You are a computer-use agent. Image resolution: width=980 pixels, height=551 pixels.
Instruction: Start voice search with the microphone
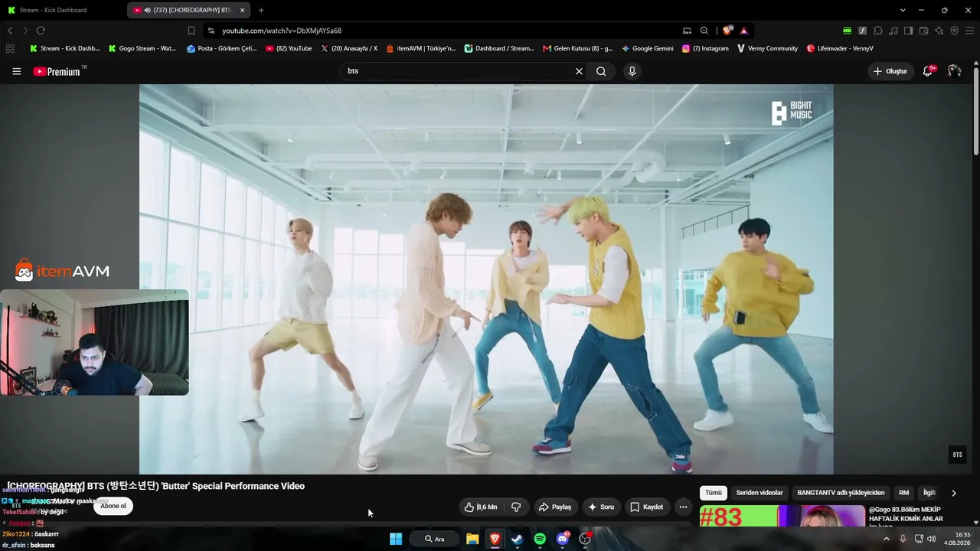(632, 71)
